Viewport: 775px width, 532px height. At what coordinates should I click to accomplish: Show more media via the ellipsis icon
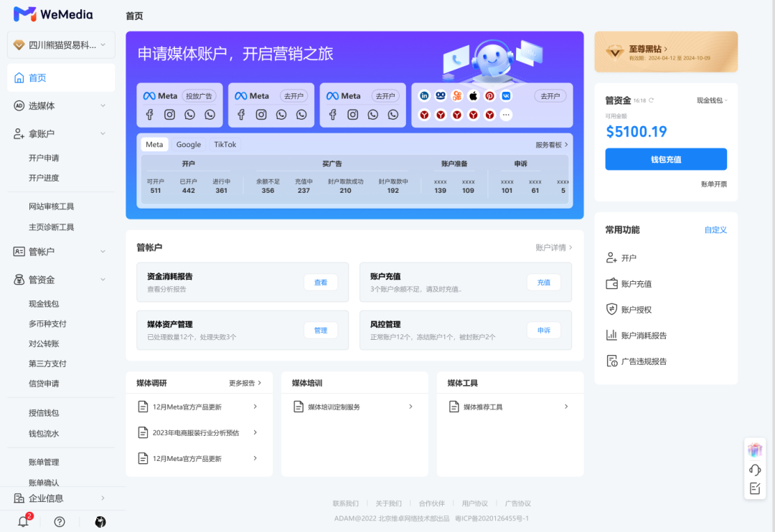pos(506,115)
